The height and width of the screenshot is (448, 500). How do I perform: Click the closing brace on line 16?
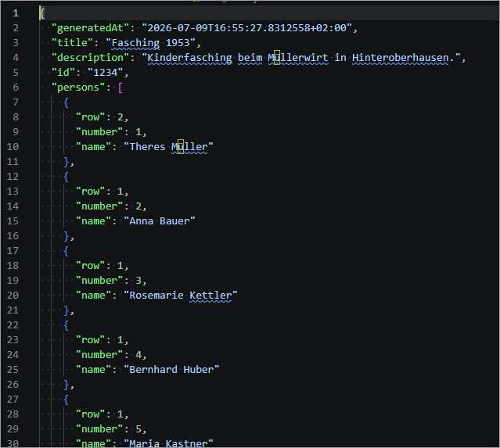click(66, 236)
